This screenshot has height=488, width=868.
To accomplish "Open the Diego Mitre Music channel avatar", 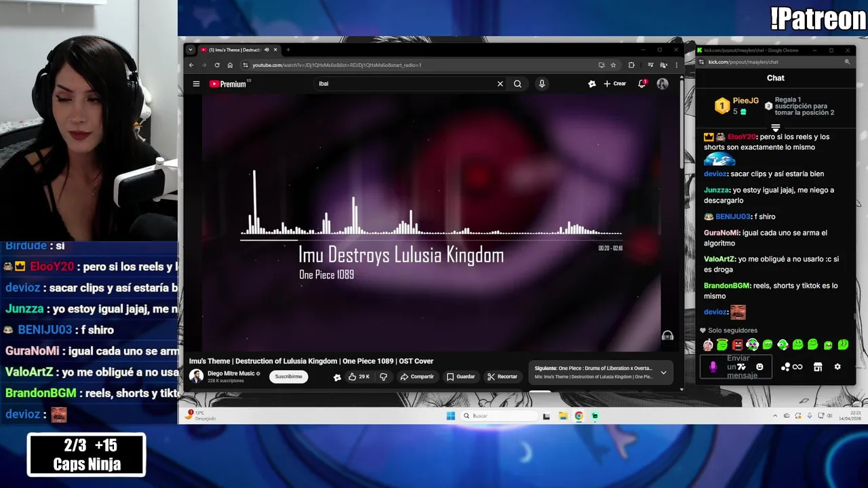I will click(196, 376).
